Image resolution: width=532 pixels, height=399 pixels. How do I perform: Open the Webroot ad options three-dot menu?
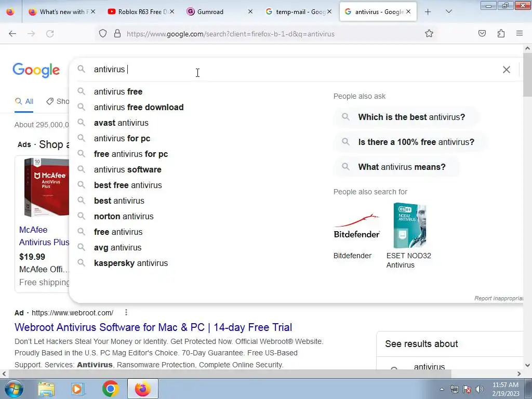[x=126, y=312]
